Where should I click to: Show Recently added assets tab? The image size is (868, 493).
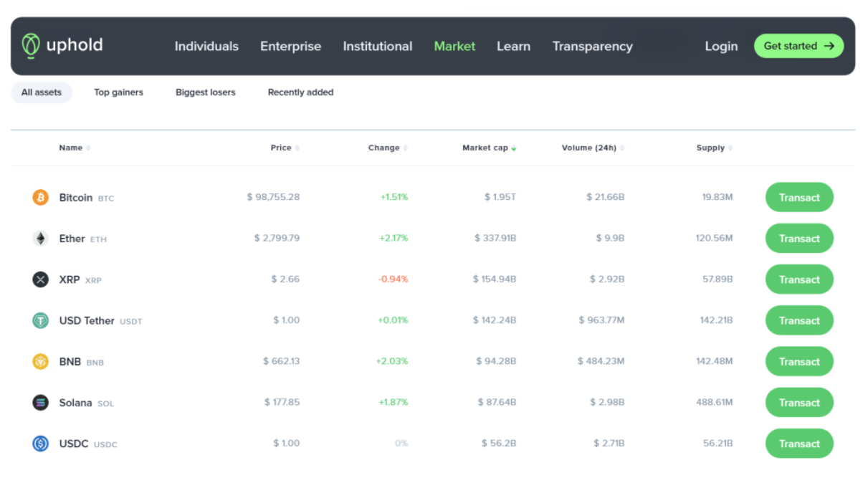tap(300, 92)
